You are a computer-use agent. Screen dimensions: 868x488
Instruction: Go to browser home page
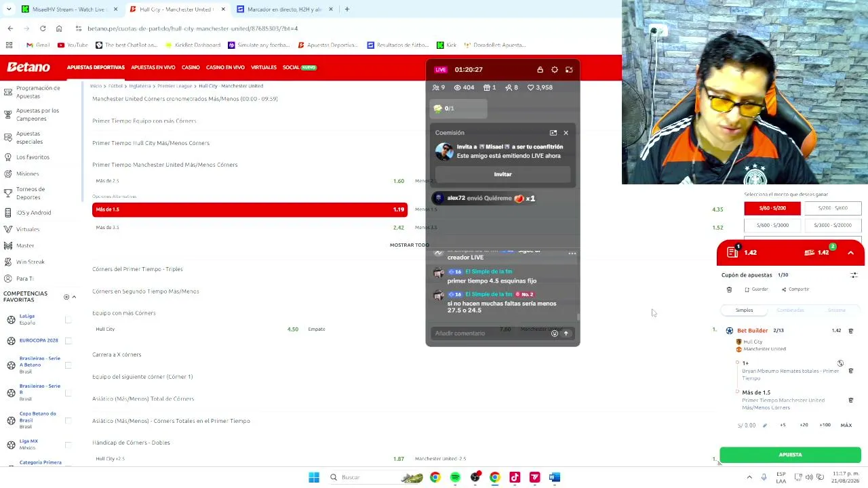pyautogui.click(x=59, y=28)
